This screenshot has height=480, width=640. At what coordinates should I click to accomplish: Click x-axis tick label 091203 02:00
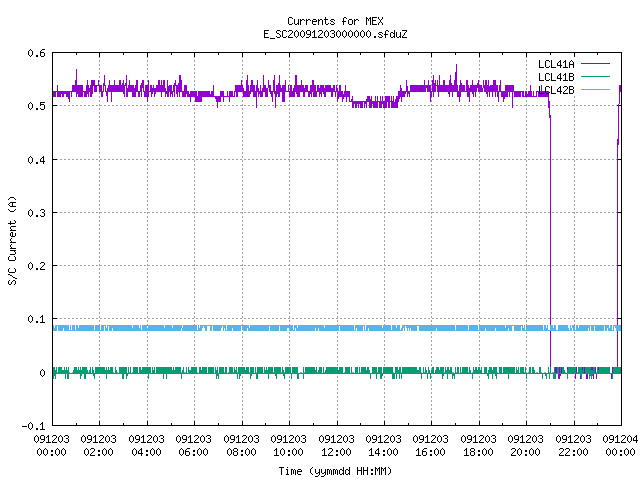click(x=98, y=445)
